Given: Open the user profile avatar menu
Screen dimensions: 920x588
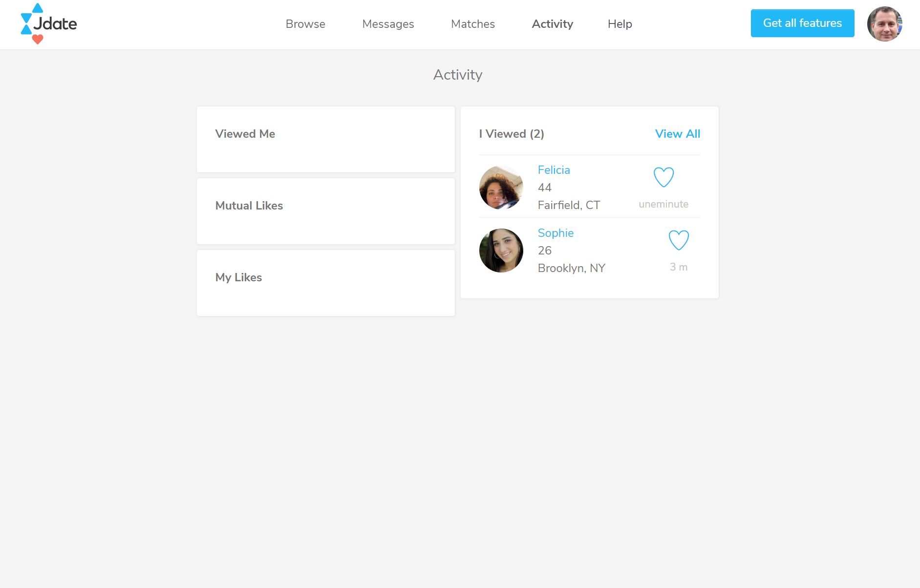Looking at the screenshot, I should tap(884, 24).
